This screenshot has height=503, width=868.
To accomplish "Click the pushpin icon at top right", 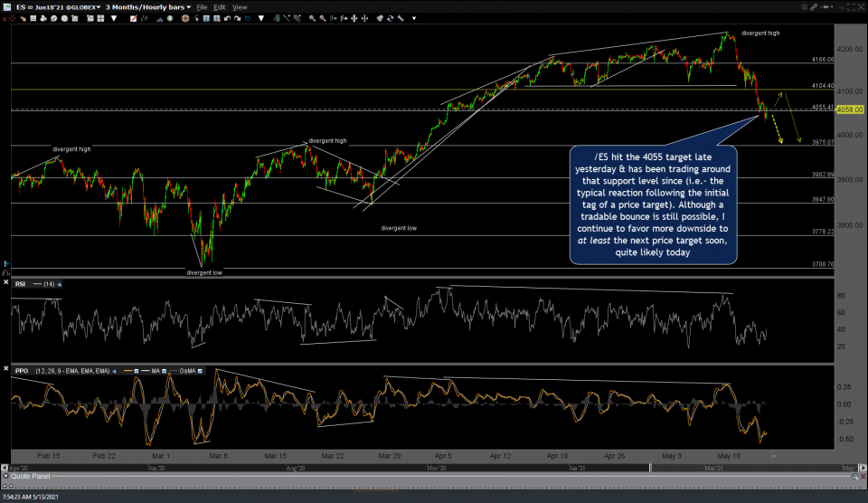I will pos(825,7).
